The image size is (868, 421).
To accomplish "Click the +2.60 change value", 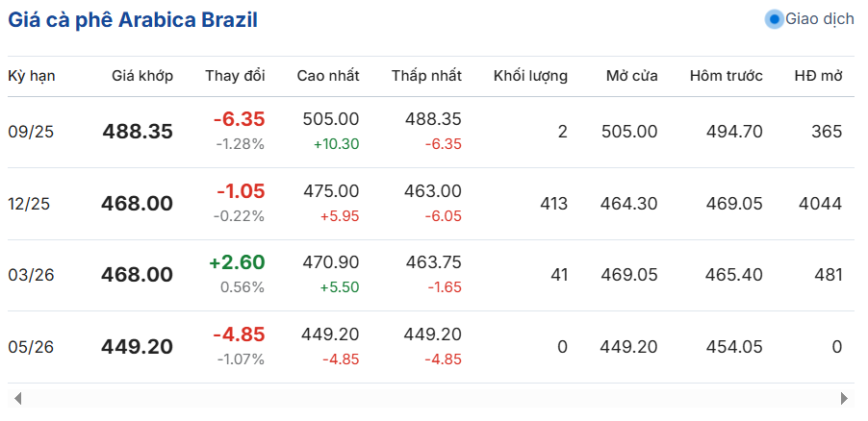I will (x=237, y=262).
